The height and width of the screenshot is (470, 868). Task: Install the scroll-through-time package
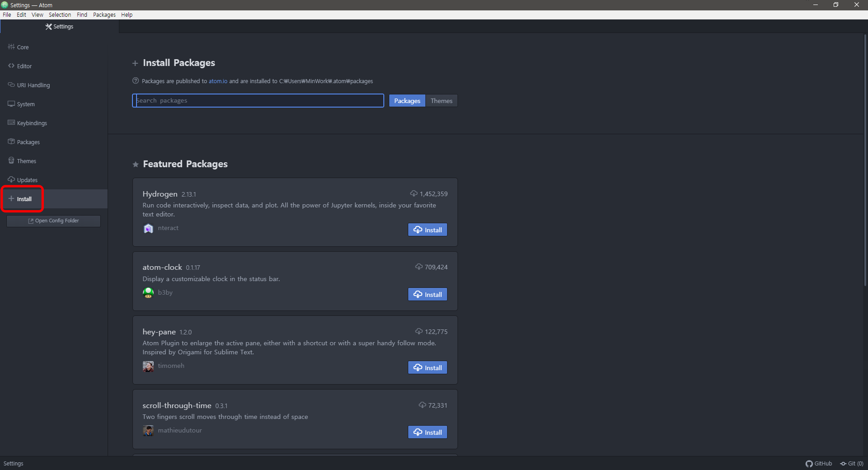(x=428, y=432)
